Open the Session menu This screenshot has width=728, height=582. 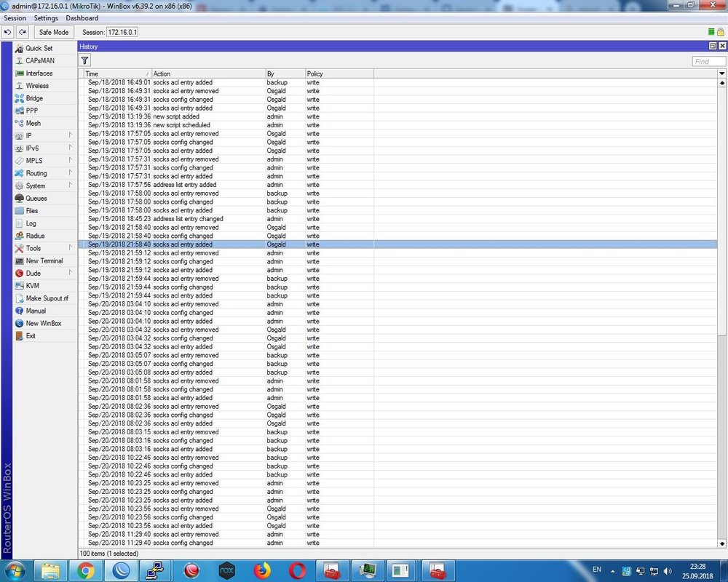click(x=15, y=18)
